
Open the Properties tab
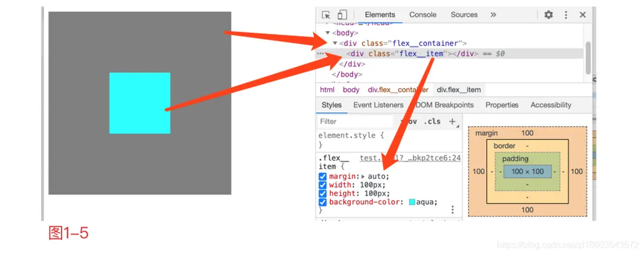pyautogui.click(x=502, y=105)
